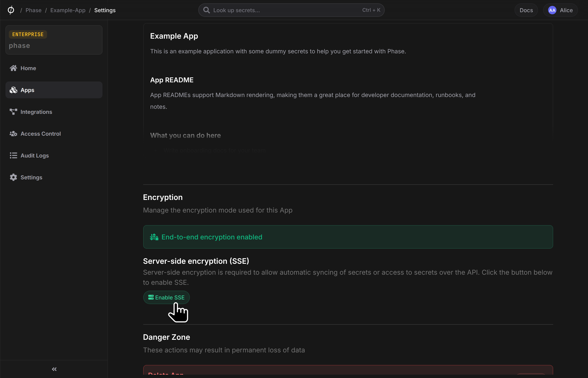Click the App README heading
Image resolution: width=588 pixels, height=378 pixels.
coord(172,80)
